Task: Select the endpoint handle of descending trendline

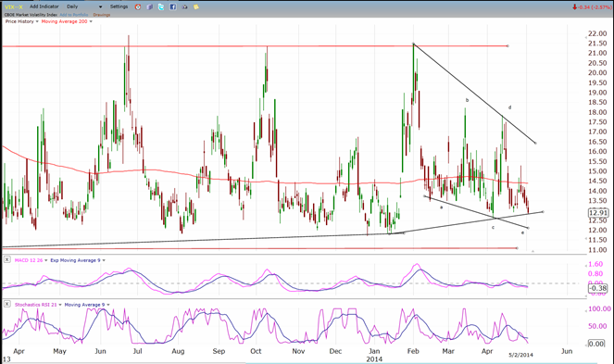Action: [x=535, y=143]
